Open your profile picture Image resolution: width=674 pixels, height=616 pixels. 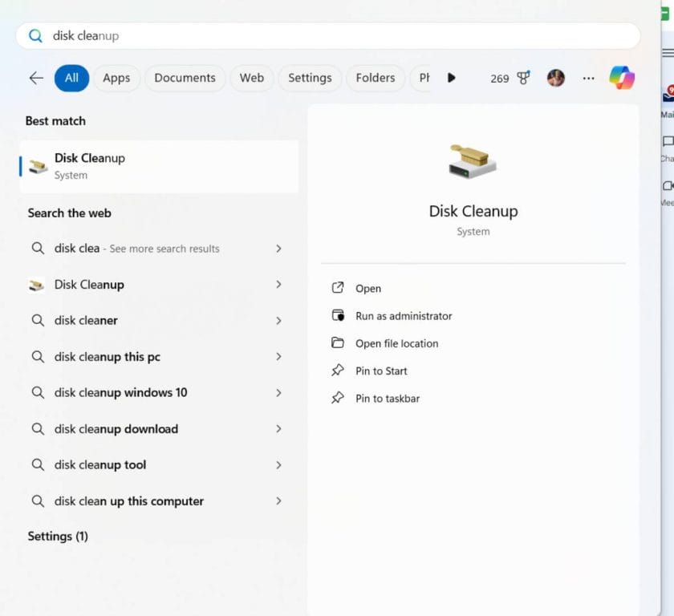tap(556, 78)
